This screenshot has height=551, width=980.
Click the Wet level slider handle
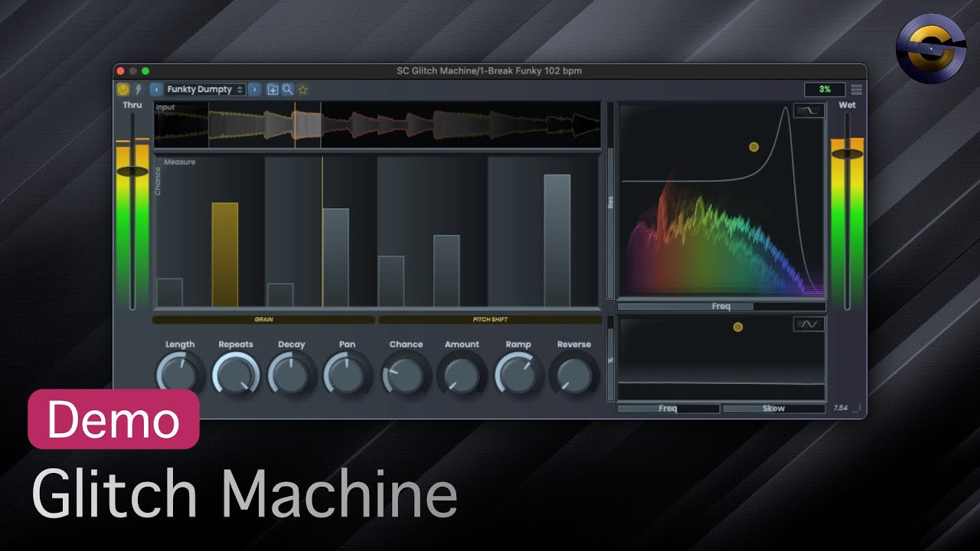(847, 154)
